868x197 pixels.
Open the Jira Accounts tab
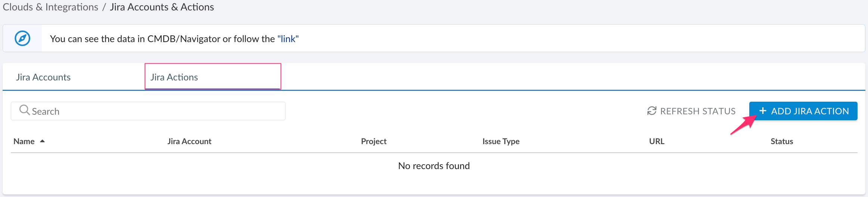[43, 77]
